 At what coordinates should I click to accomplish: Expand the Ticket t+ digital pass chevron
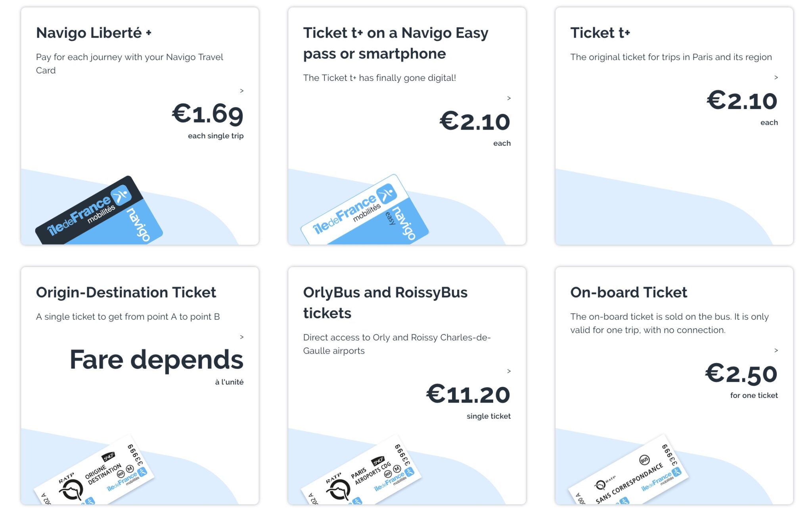(509, 98)
